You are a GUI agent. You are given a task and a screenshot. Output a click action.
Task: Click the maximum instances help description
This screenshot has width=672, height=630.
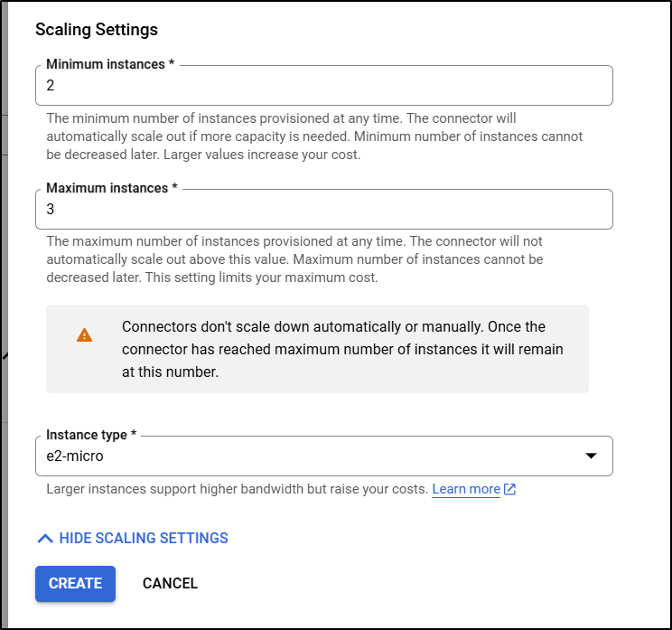pyautogui.click(x=294, y=259)
